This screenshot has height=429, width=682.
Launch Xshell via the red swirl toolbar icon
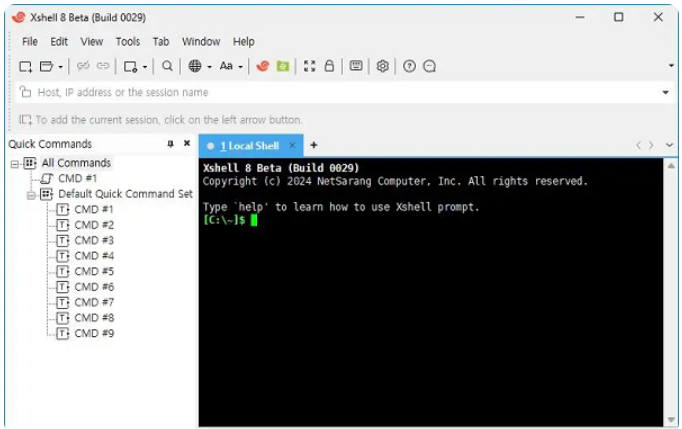point(262,66)
